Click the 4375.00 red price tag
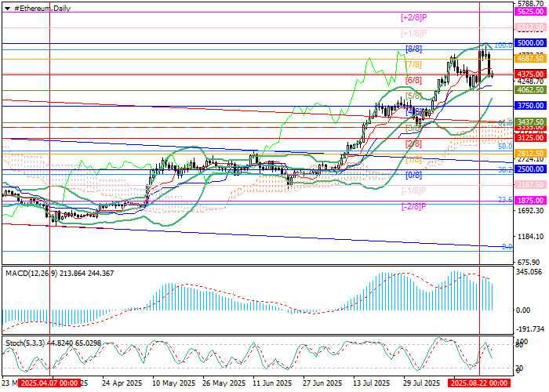 tap(530, 74)
